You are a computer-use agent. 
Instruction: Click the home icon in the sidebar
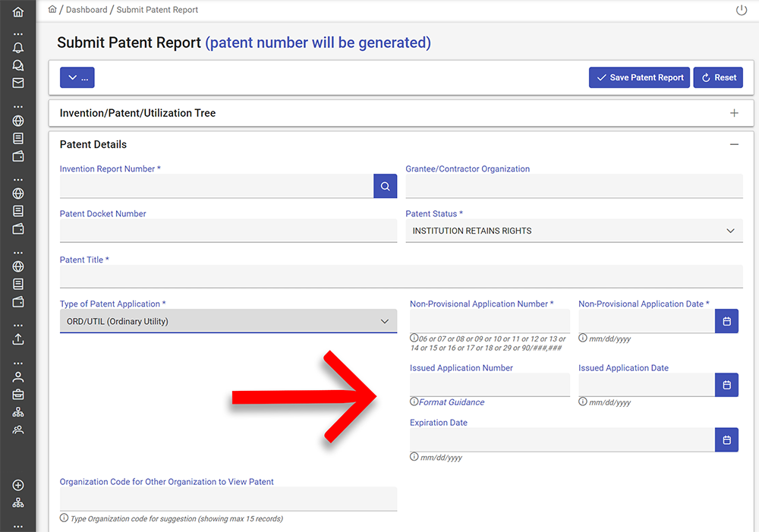[18, 12]
